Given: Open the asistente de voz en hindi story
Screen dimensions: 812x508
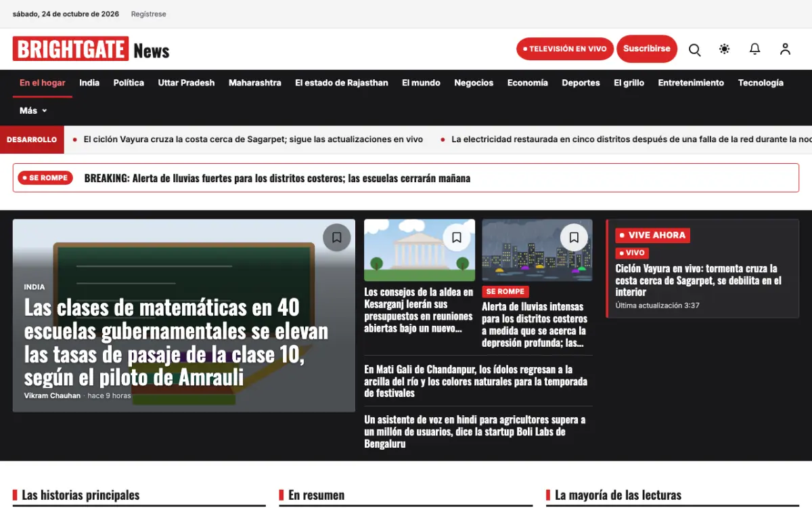Looking at the screenshot, I should click(475, 431).
